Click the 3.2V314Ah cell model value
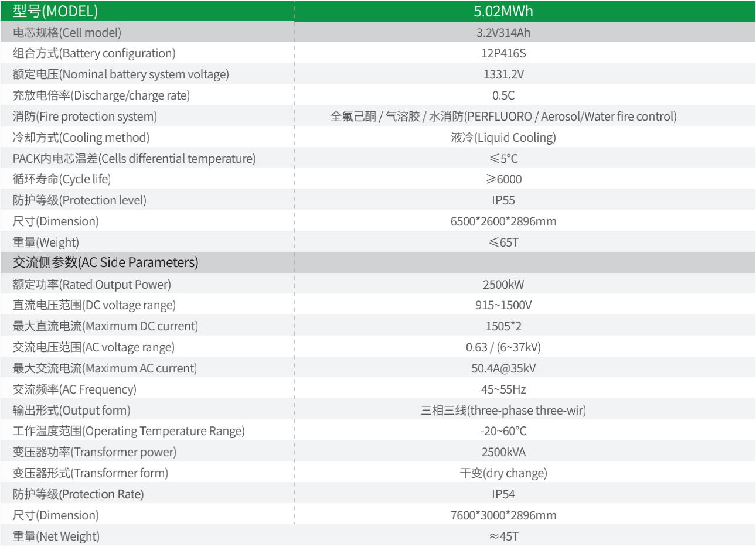 (503, 33)
